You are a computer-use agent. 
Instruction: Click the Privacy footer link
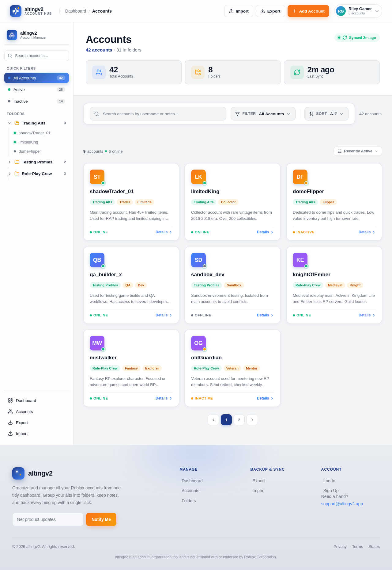pyautogui.click(x=340, y=546)
